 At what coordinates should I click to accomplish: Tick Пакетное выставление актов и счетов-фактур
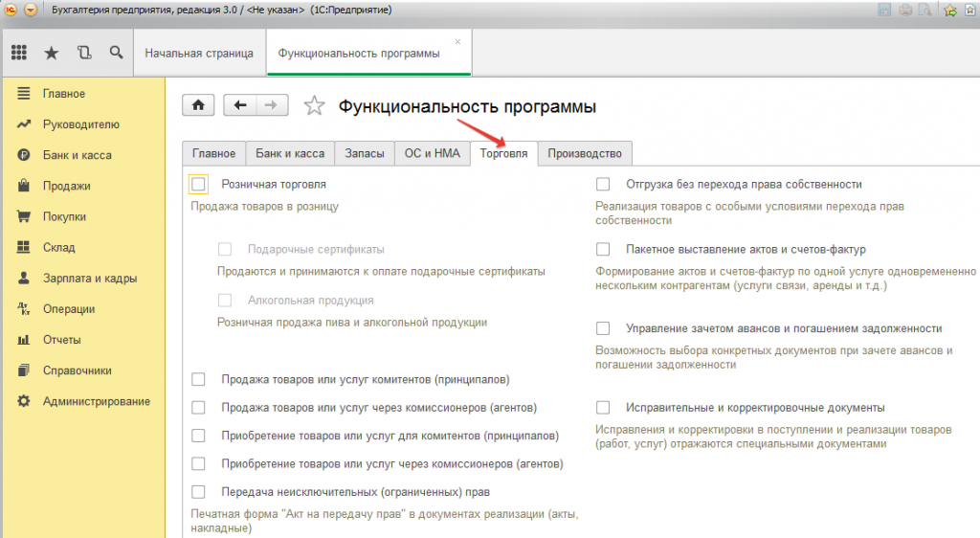(603, 249)
